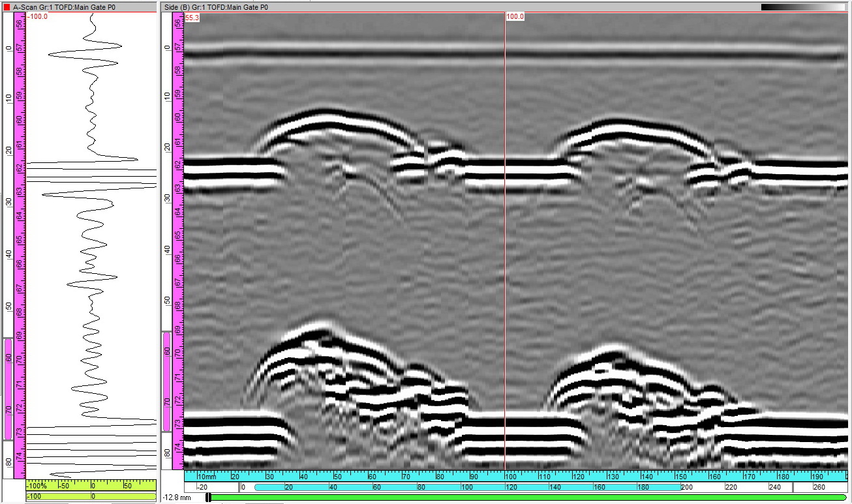Click the magenta vertical zoom bar beside the A-Scan

pos(8,389)
